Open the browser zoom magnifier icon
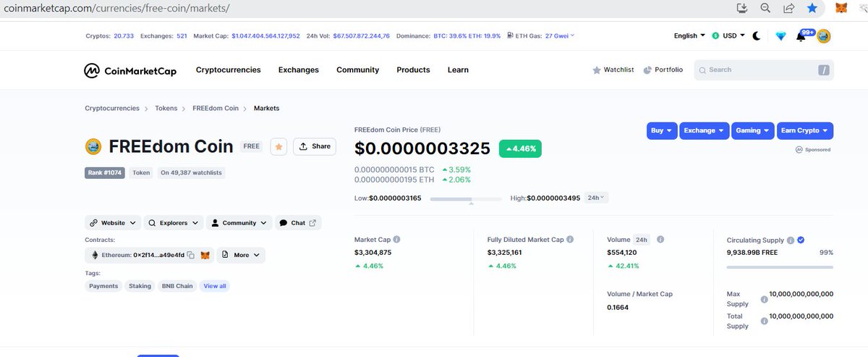The image size is (868, 357). 765,8
